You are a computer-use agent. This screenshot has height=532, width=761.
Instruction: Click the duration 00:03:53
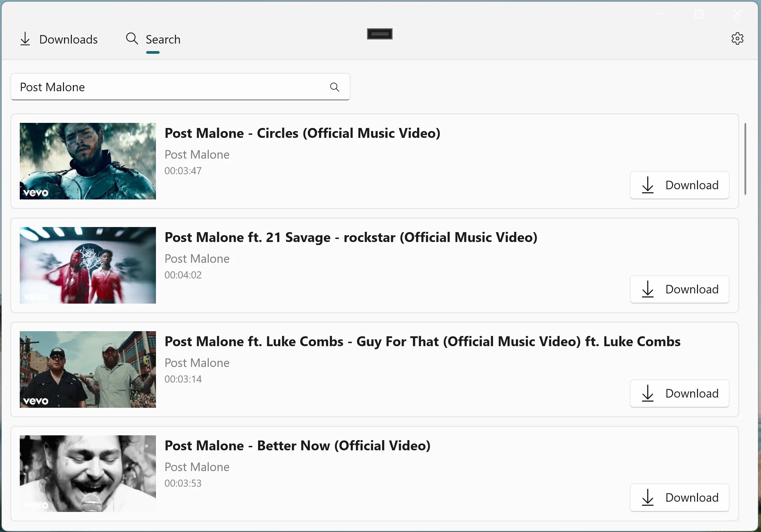tap(183, 483)
